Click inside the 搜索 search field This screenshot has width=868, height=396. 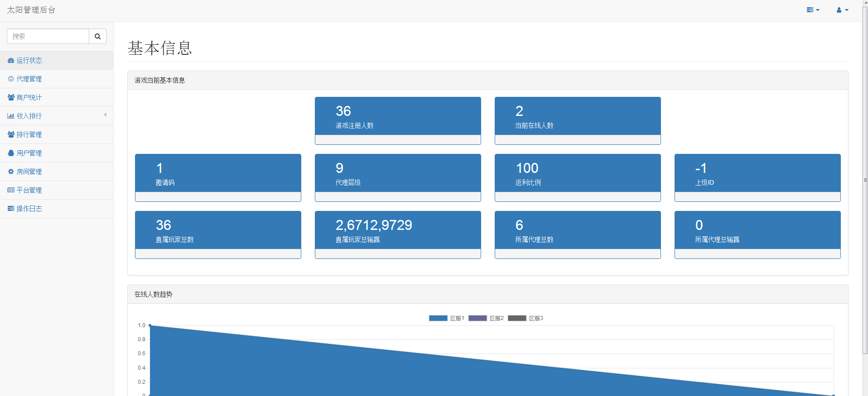(x=48, y=36)
